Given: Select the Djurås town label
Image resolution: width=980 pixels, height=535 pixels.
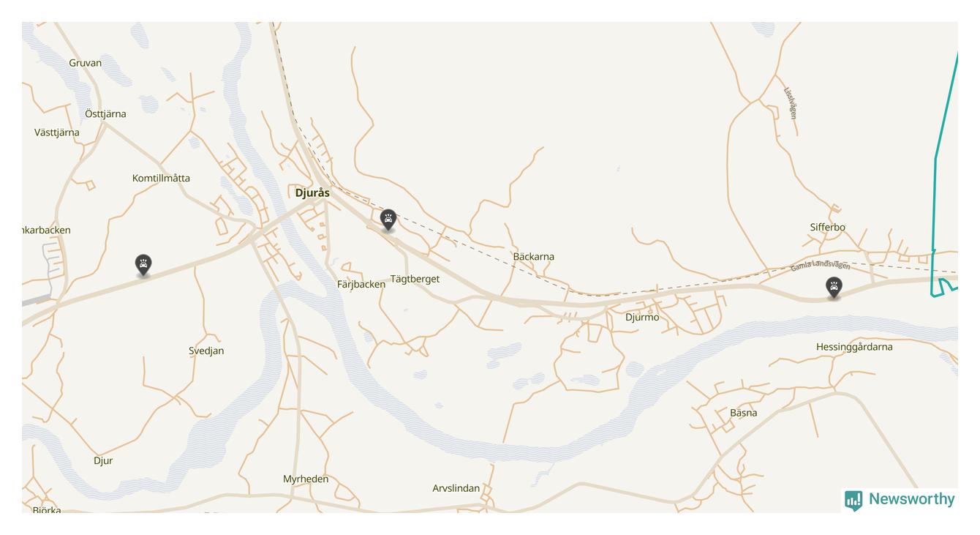Looking at the screenshot, I should click(x=312, y=193).
